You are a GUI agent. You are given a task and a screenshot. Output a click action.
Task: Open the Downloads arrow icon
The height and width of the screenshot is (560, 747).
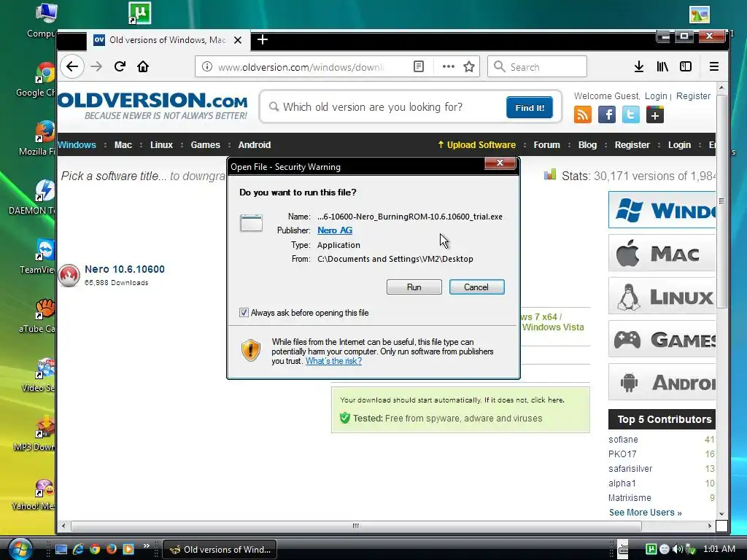coord(639,66)
